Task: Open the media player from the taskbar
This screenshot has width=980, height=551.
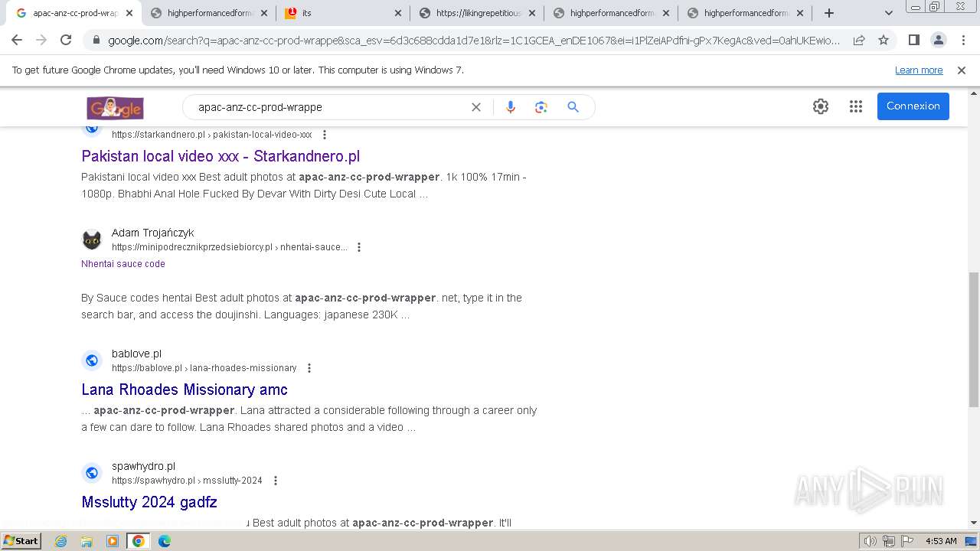Action: coord(113,541)
